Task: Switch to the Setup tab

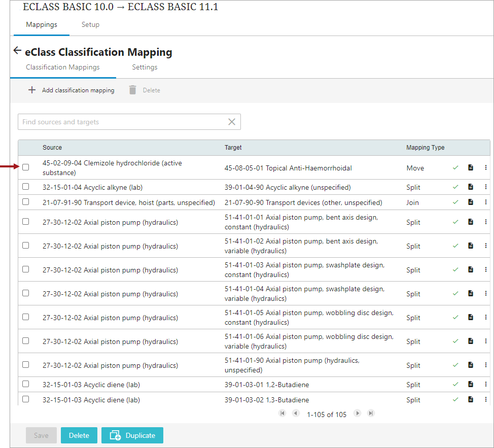Action: click(x=90, y=24)
